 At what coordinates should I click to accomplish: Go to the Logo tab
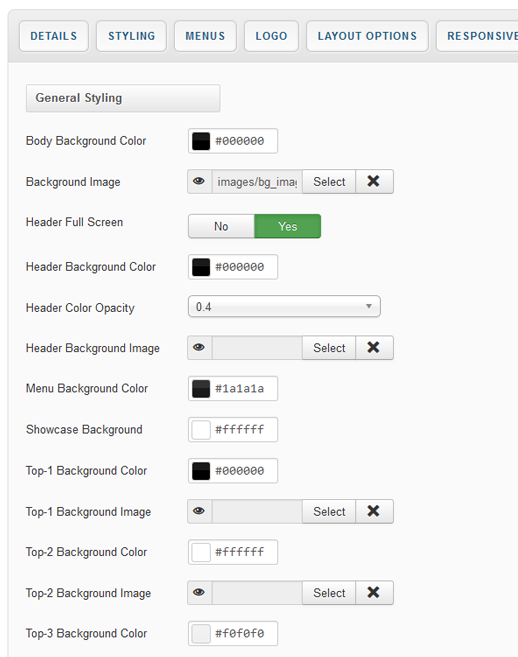coord(272,36)
